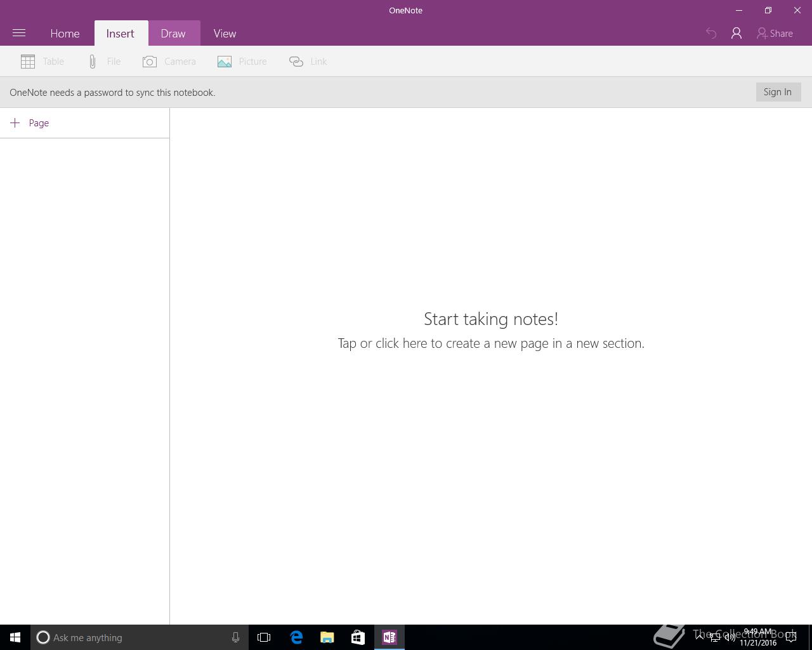Launch Microsoft Edge from taskbar
The image size is (812, 650).
click(x=296, y=637)
